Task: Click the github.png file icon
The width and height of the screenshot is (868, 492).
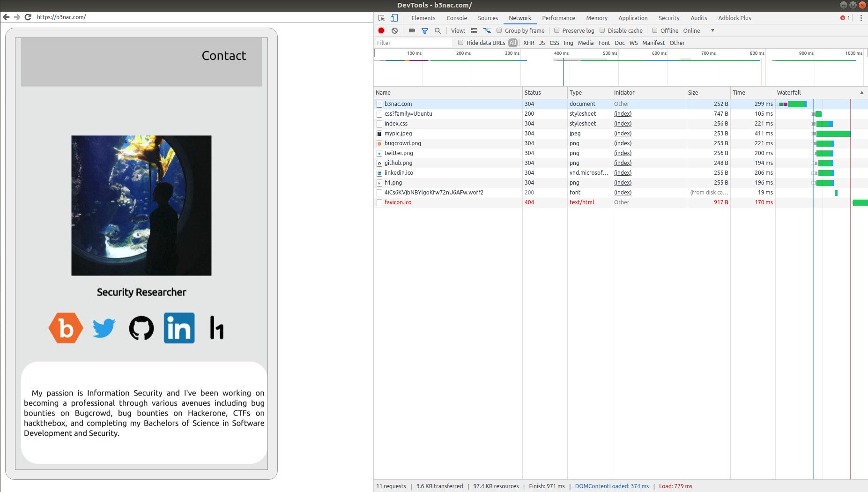Action: [x=379, y=163]
